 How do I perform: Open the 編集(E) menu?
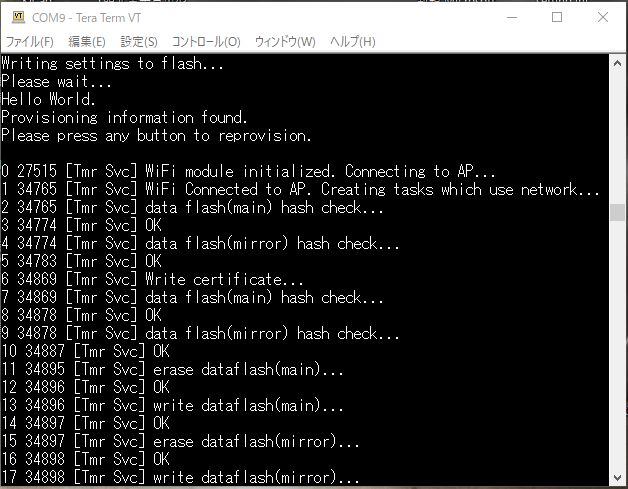click(86, 42)
